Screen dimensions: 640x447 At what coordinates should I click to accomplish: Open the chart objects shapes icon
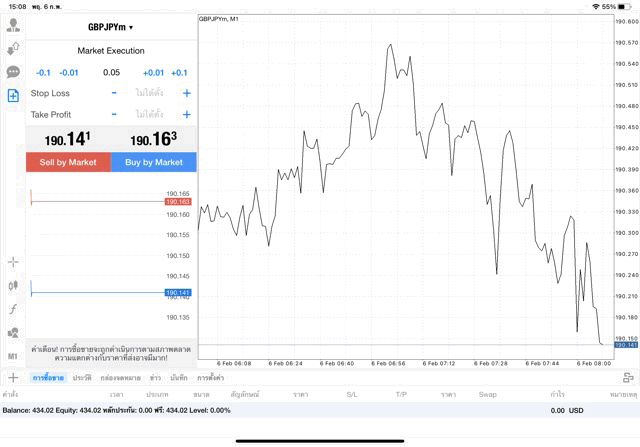[x=13, y=332]
